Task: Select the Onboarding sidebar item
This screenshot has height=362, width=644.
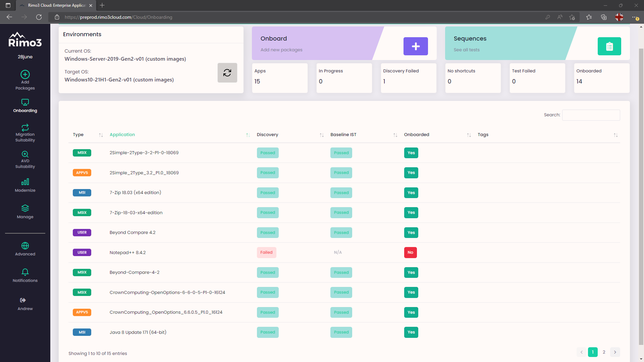Action: [x=25, y=106]
